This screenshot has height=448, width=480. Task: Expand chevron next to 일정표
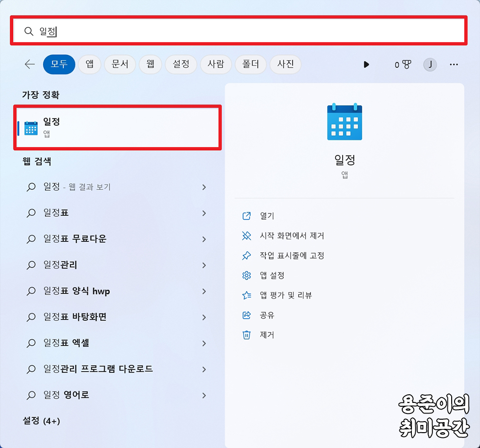(204, 213)
